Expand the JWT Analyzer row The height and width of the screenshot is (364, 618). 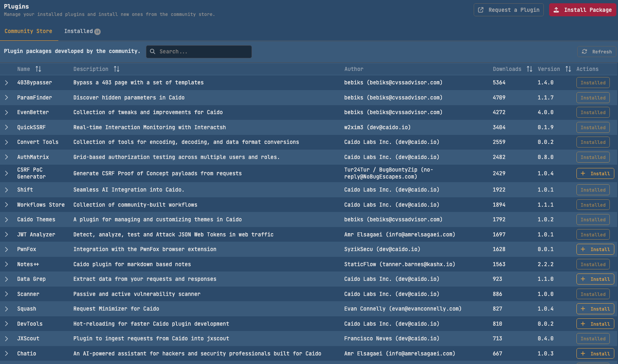[7, 234]
